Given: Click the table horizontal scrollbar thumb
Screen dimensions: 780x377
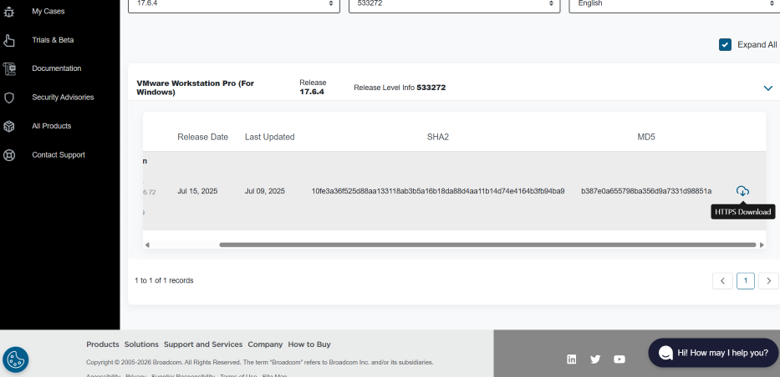Looking at the screenshot, I should 488,245.
